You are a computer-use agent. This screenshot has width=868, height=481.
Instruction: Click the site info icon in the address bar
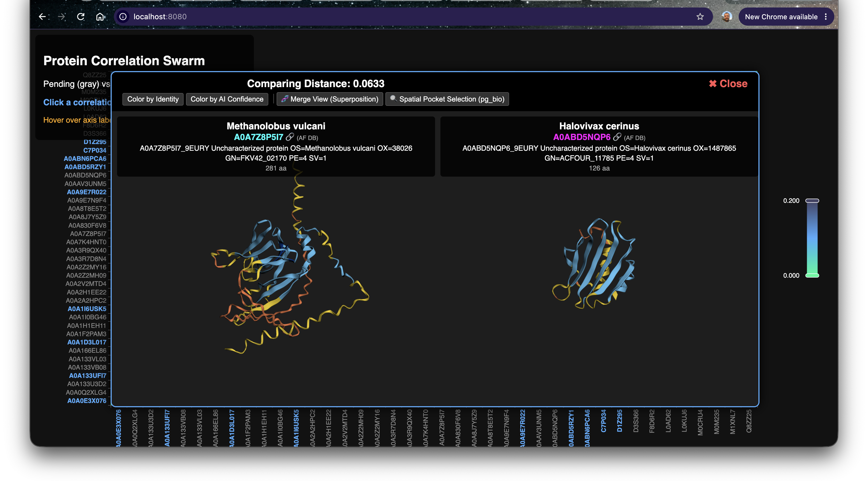click(x=123, y=17)
